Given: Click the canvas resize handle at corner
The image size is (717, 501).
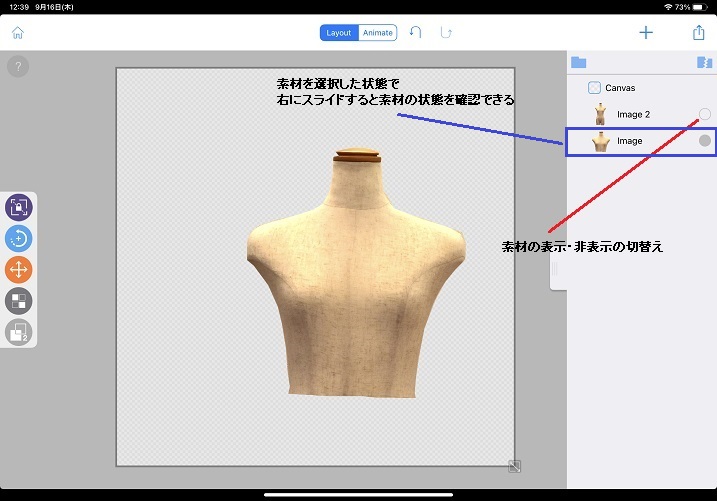Looking at the screenshot, I should pyautogui.click(x=514, y=466).
